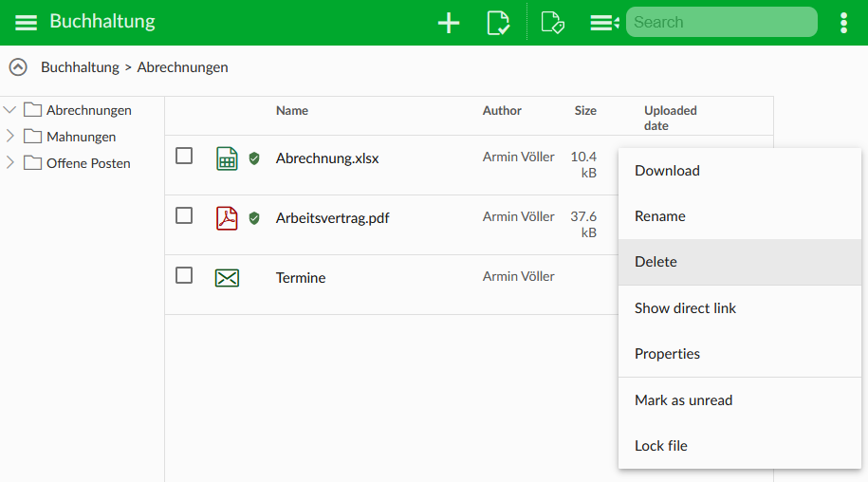The height and width of the screenshot is (482, 868).
Task: Click the plus add-new icon
Action: click(449, 23)
